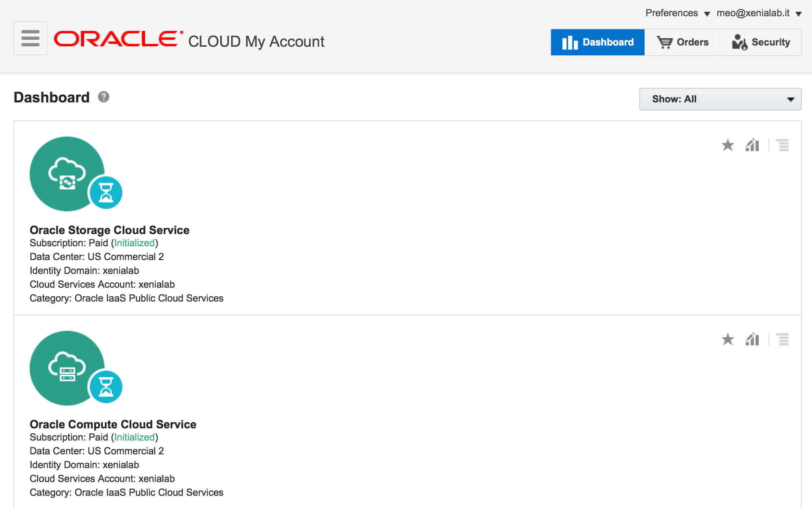Click Identity Domain: xenialab in Storage card

pyautogui.click(x=84, y=271)
